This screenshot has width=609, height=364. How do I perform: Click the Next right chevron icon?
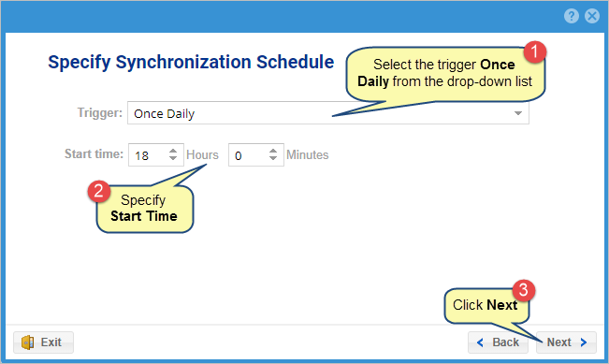pyautogui.click(x=584, y=342)
